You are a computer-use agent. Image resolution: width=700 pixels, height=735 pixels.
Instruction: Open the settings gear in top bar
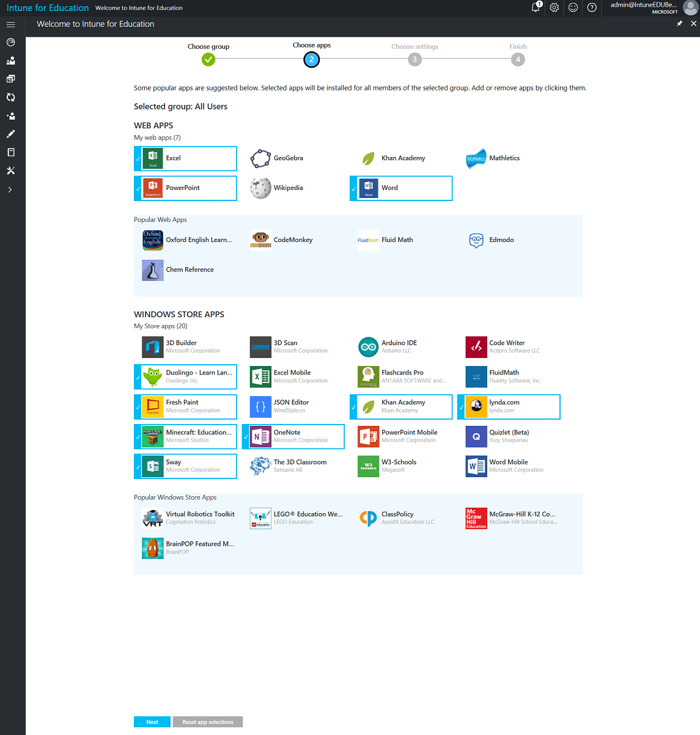554,7
